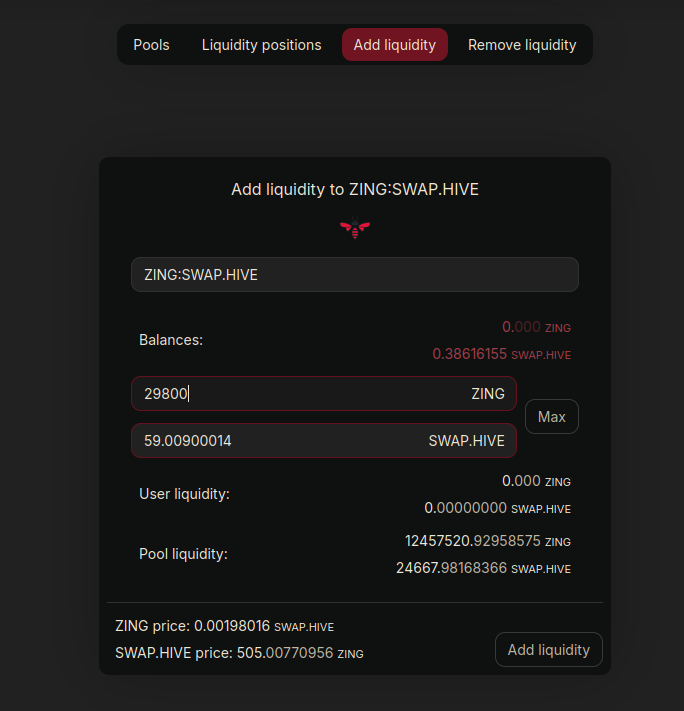The image size is (684, 711).
Task: Submit with the Add liquidity button
Action: click(x=548, y=650)
